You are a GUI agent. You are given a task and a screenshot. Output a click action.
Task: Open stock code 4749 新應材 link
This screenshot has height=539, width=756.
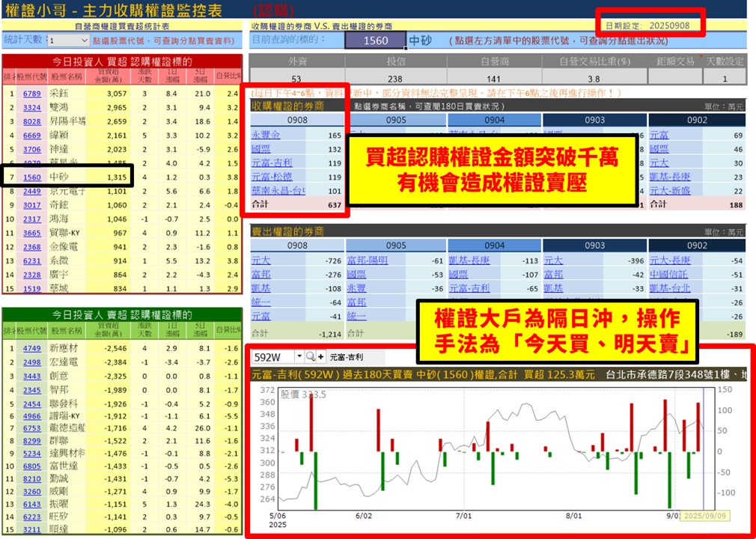point(32,348)
